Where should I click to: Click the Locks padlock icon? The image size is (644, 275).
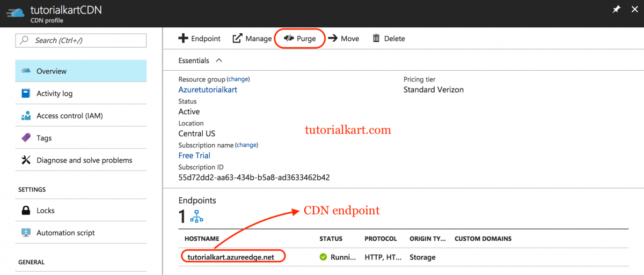26,210
